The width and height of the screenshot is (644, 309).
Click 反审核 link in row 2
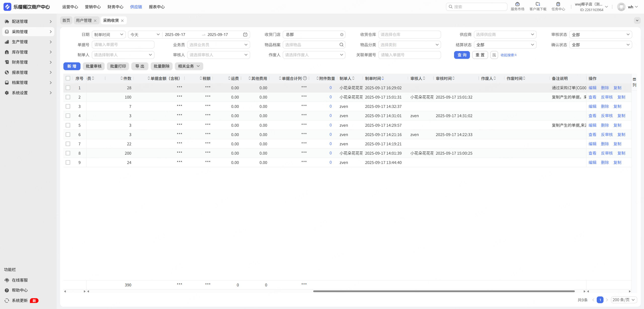pyautogui.click(x=607, y=97)
